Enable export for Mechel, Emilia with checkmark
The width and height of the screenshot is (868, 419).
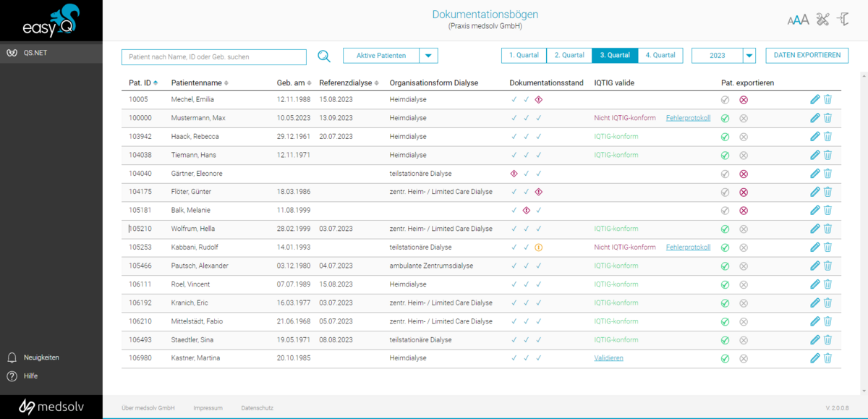coord(725,100)
